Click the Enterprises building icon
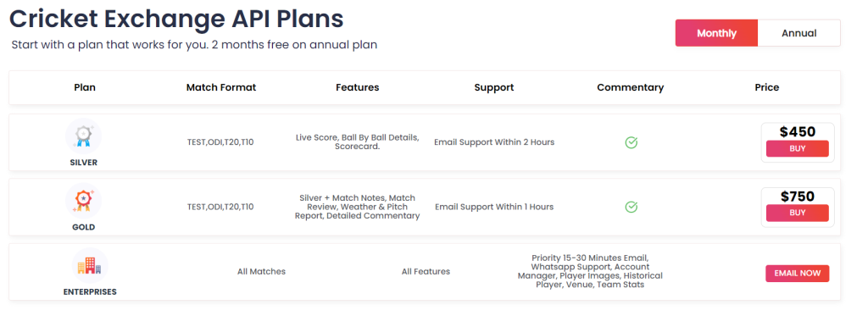868x327 pixels. 90,265
